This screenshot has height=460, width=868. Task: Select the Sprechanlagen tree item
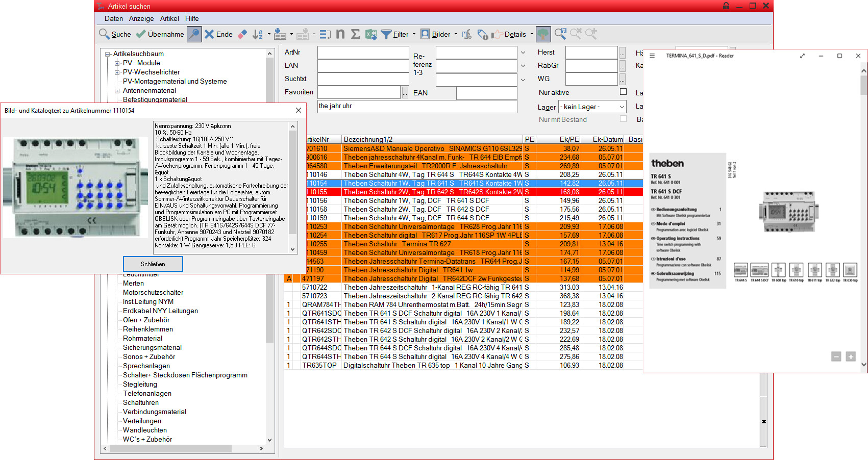146,366
